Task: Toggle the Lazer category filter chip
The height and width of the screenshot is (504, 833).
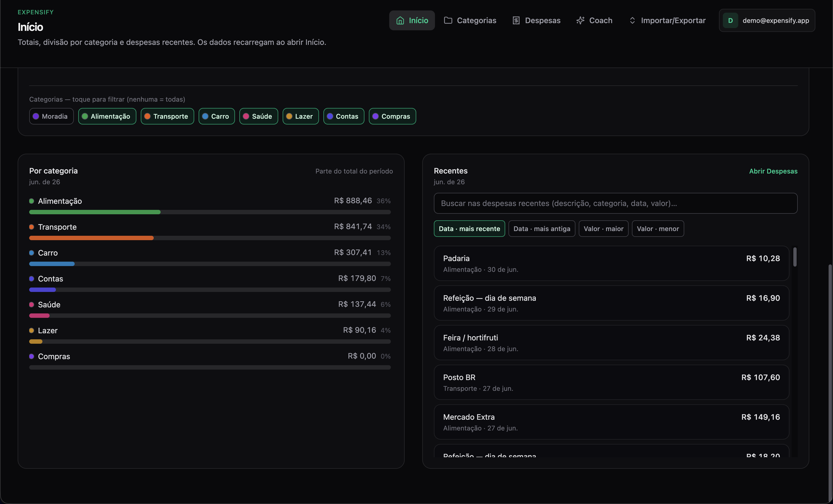Action: tap(301, 116)
